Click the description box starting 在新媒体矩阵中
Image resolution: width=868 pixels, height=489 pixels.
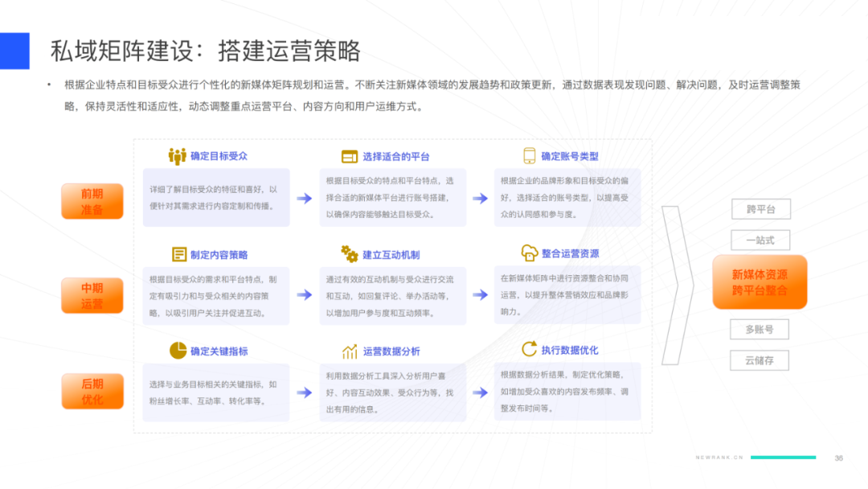click(567, 294)
